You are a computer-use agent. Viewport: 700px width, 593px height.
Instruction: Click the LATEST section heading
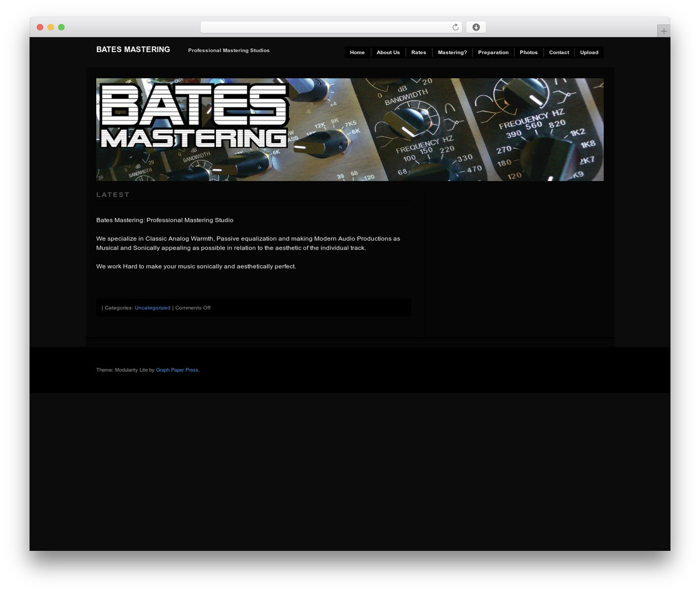(x=113, y=195)
